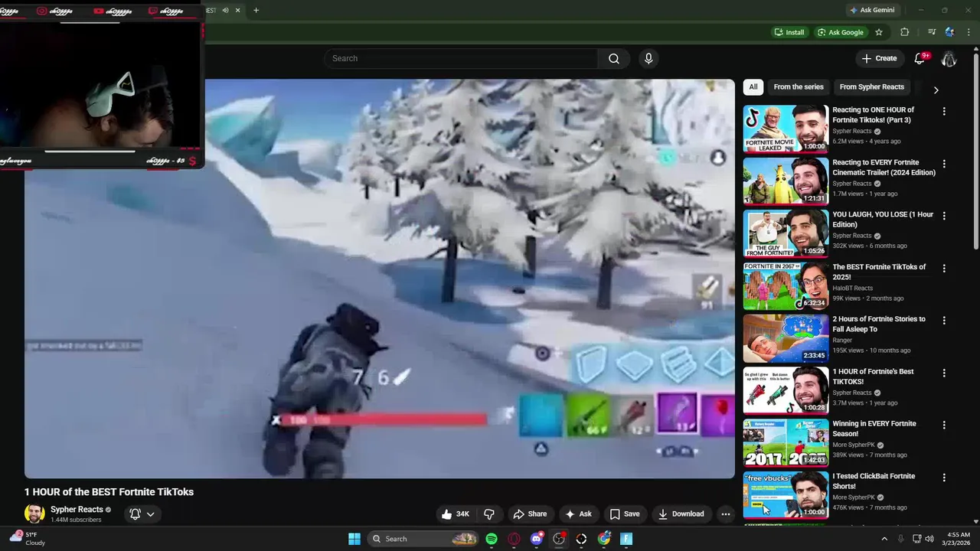Image resolution: width=980 pixels, height=551 pixels.
Task: Click the Create button
Action: point(879,58)
